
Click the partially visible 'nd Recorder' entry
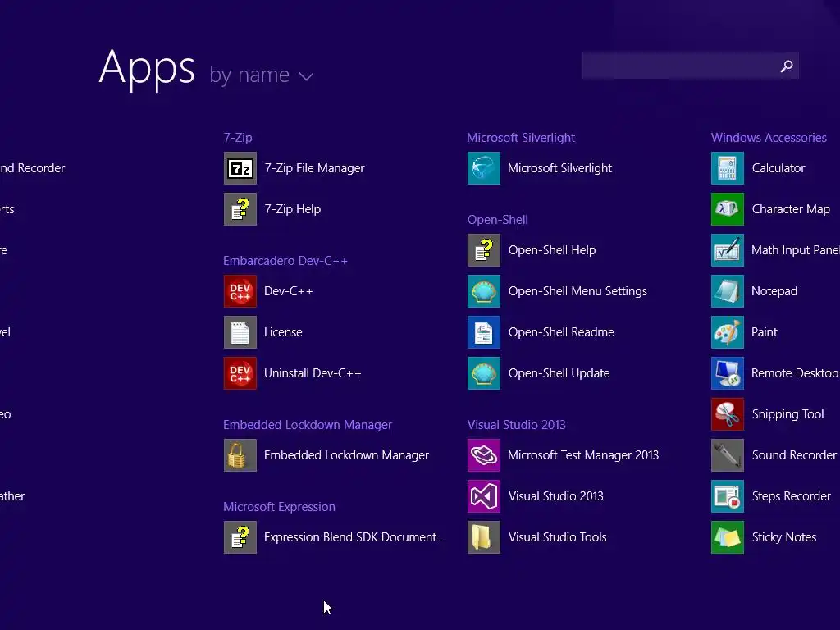[x=32, y=168]
